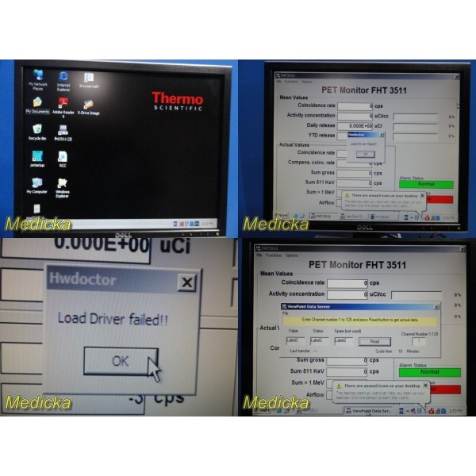
Task: Open the My Network Places desktop icon
Action: (x=37, y=79)
